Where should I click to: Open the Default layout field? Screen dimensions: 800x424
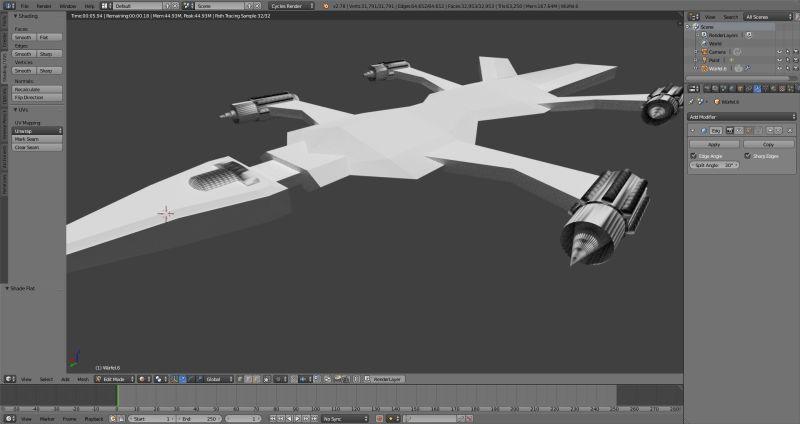coord(138,6)
